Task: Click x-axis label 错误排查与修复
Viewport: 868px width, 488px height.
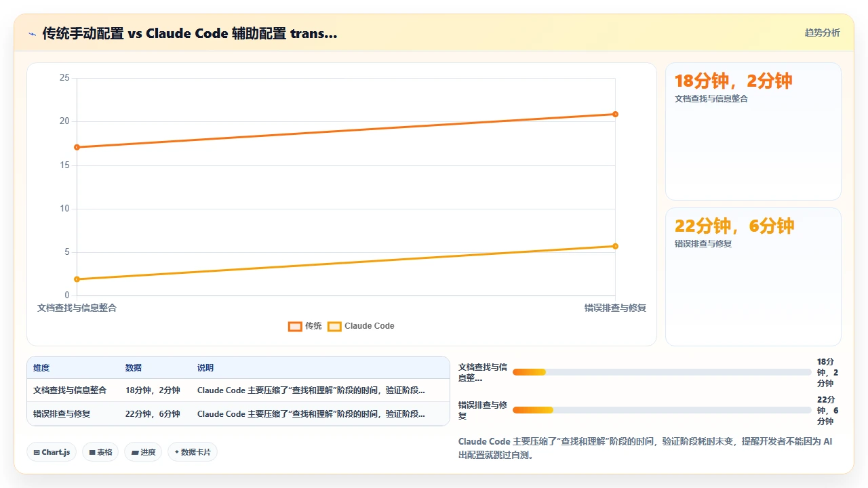Action: (616, 308)
